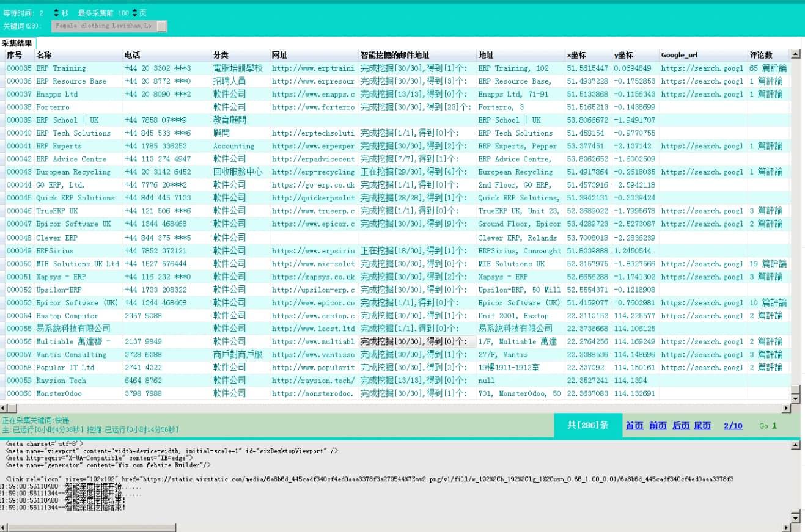Click Multiable row 完成挖掘[30/30] cell
This screenshot has width=805, height=532.
(417, 341)
